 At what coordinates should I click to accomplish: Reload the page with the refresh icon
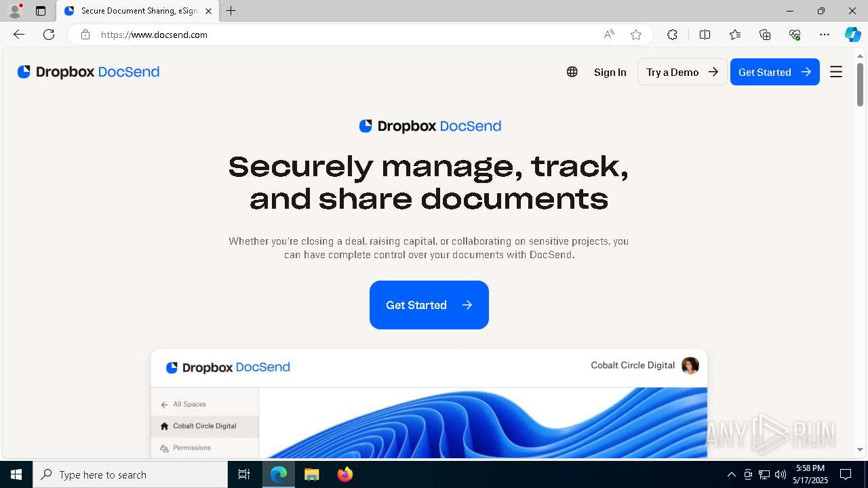pyautogui.click(x=49, y=35)
